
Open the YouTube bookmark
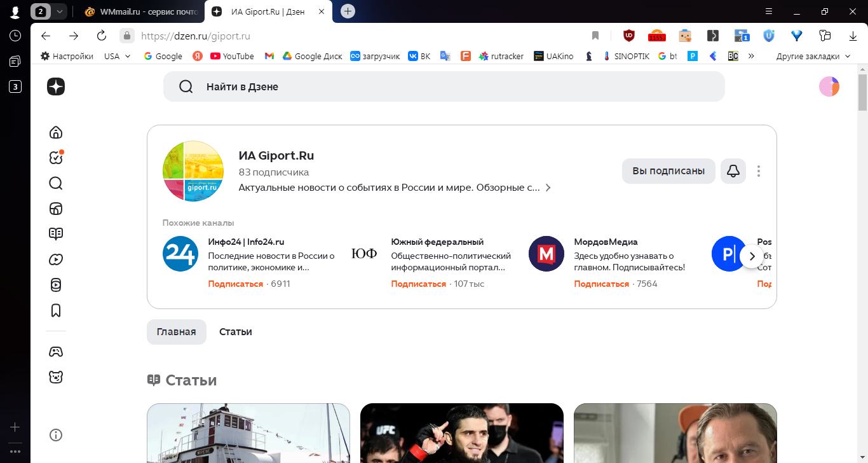click(x=232, y=56)
